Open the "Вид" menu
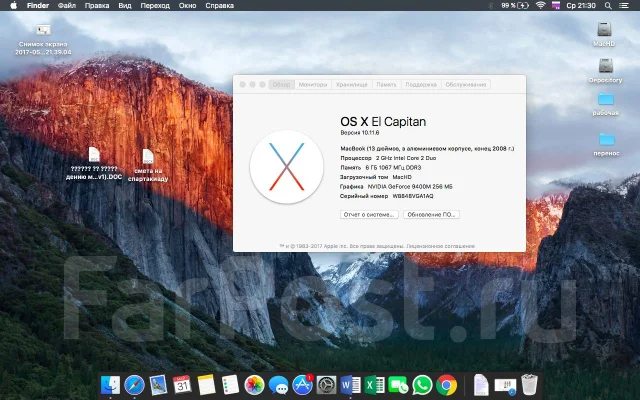This screenshot has height=400, width=640. [124, 5]
